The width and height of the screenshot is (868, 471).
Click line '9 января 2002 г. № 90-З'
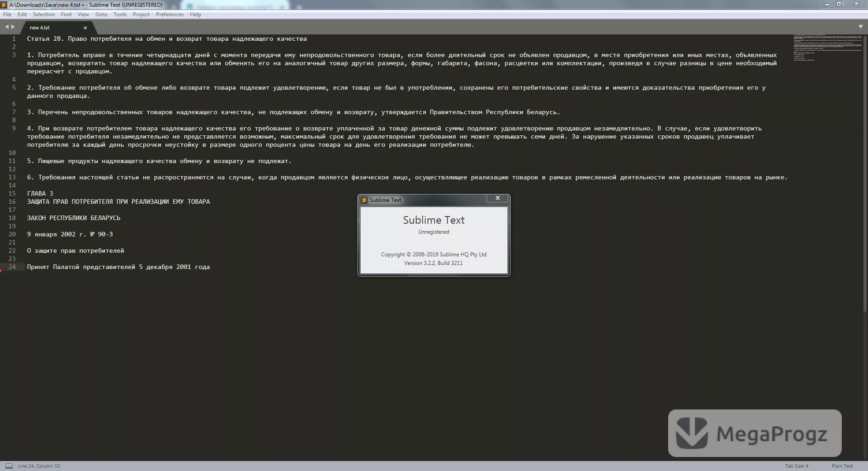pos(70,234)
